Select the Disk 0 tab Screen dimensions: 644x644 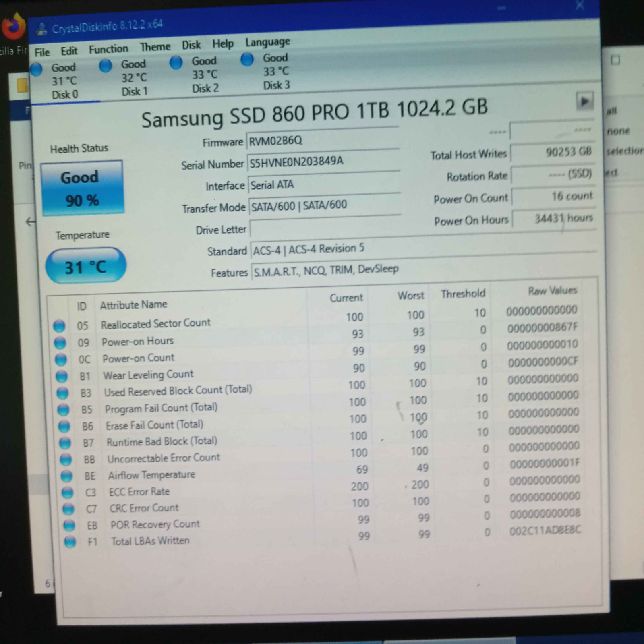pos(64,81)
